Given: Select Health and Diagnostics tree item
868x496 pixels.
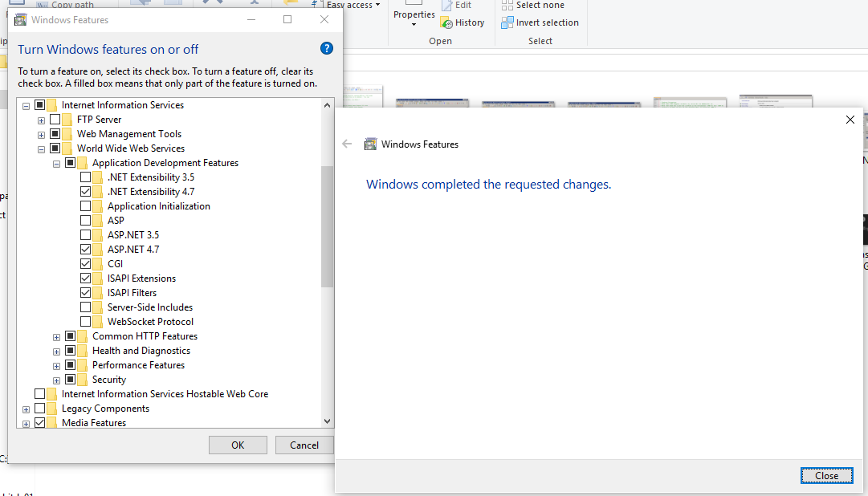Looking at the screenshot, I should 141,351.
